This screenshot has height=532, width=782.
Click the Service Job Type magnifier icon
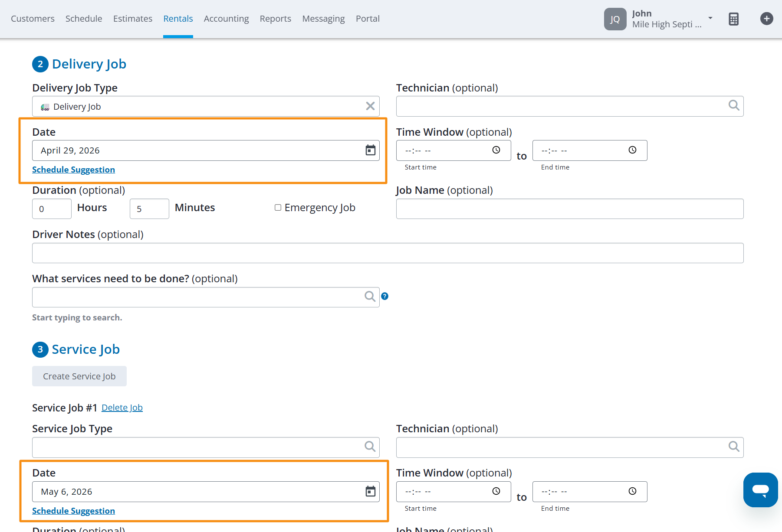370,447
